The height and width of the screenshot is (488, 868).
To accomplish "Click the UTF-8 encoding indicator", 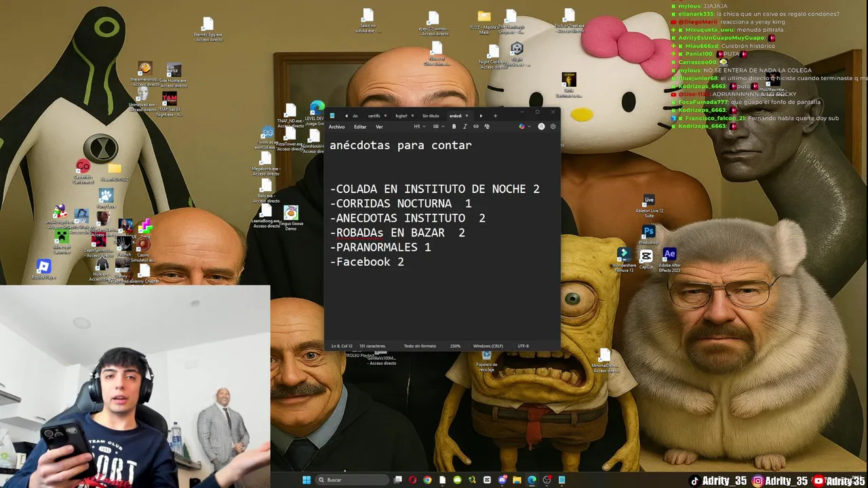I will click(x=523, y=346).
